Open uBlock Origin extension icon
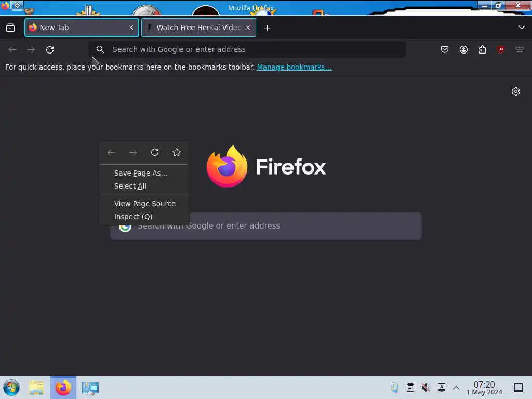 (501, 49)
